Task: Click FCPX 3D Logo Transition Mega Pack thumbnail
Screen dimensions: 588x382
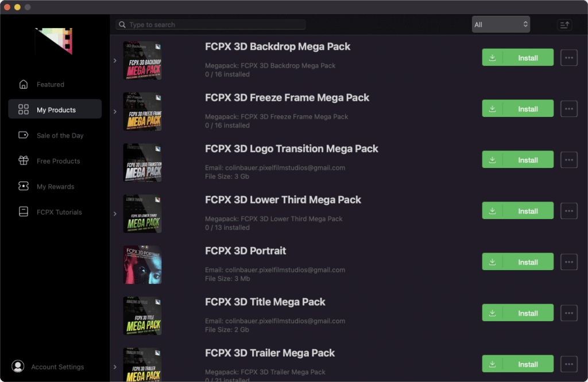Action: 142,162
